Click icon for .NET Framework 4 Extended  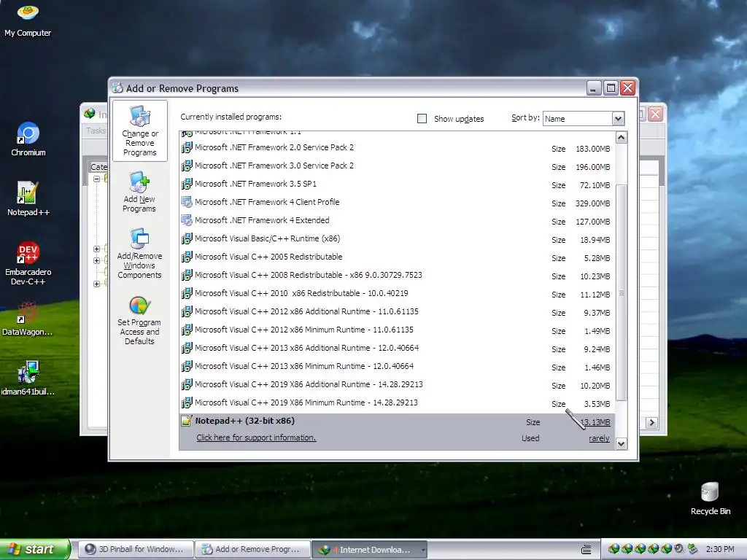187,220
